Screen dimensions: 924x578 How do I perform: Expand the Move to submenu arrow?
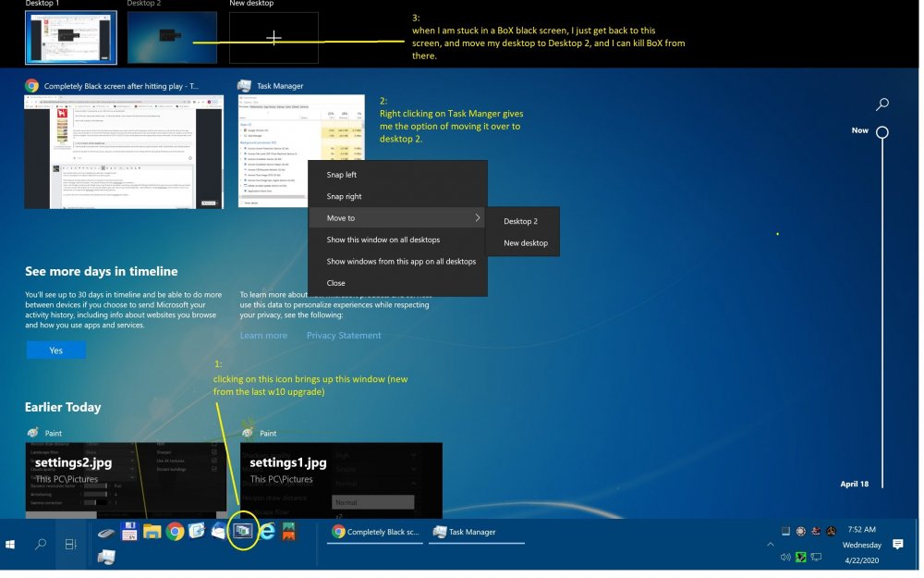[480, 219]
